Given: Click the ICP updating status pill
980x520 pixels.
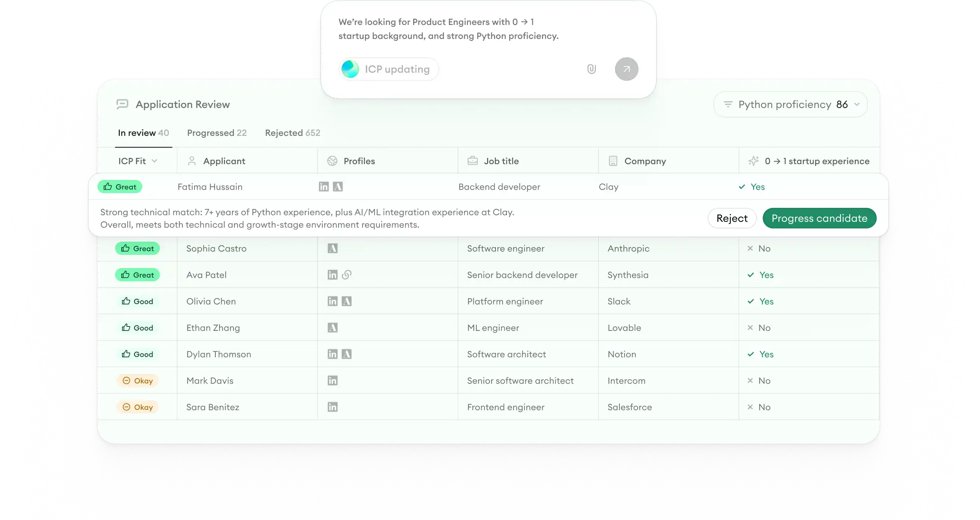Looking at the screenshot, I should click(388, 69).
